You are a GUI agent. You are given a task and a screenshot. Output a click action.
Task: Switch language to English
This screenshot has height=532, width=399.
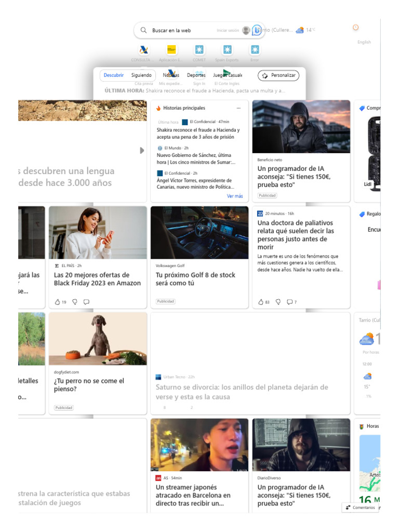point(364,42)
